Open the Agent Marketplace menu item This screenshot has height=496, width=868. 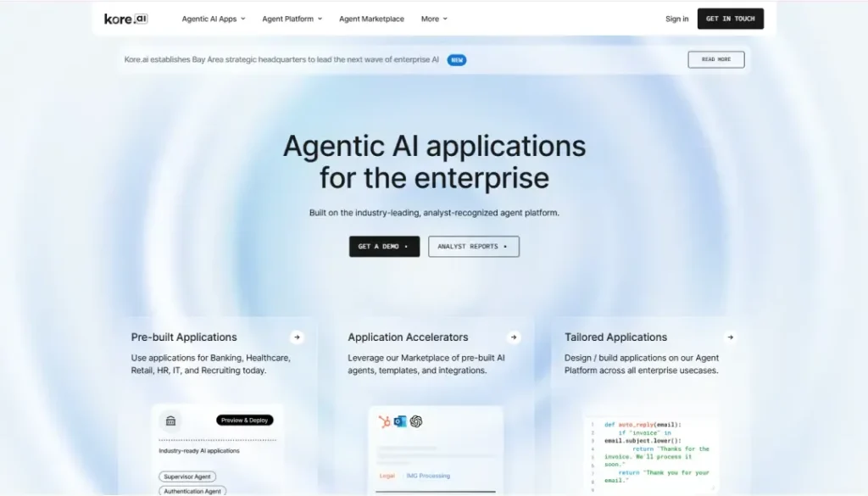(x=371, y=19)
